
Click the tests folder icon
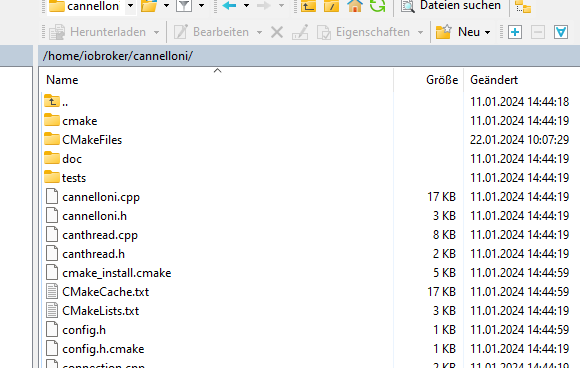[52, 177]
